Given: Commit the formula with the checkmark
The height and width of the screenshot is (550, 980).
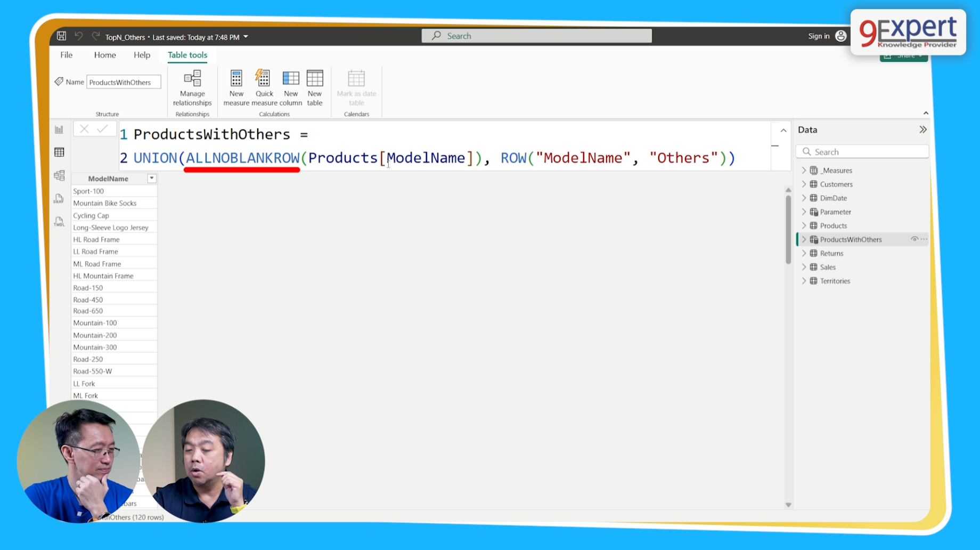Looking at the screenshot, I should tap(103, 128).
